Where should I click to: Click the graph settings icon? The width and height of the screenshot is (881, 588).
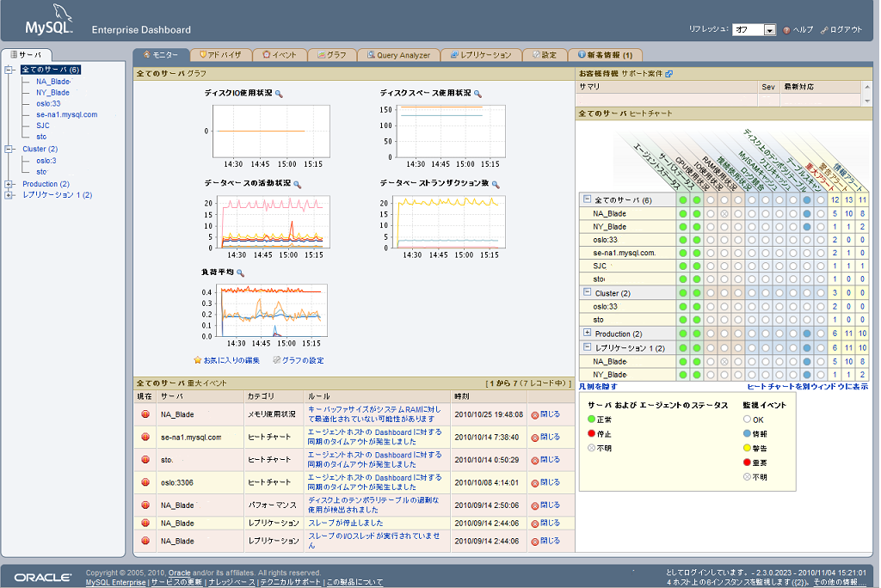pos(276,360)
